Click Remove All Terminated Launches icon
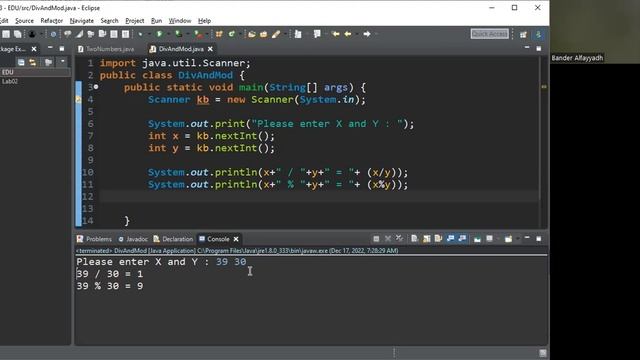 (399, 239)
